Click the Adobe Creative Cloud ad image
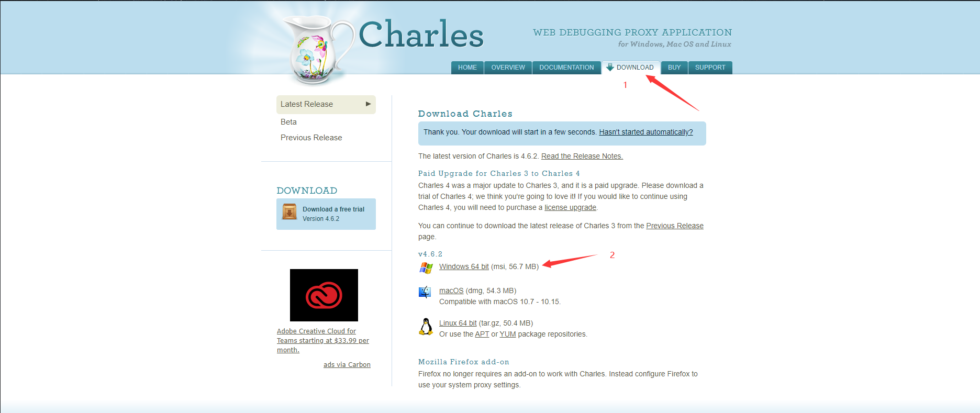 [324, 295]
